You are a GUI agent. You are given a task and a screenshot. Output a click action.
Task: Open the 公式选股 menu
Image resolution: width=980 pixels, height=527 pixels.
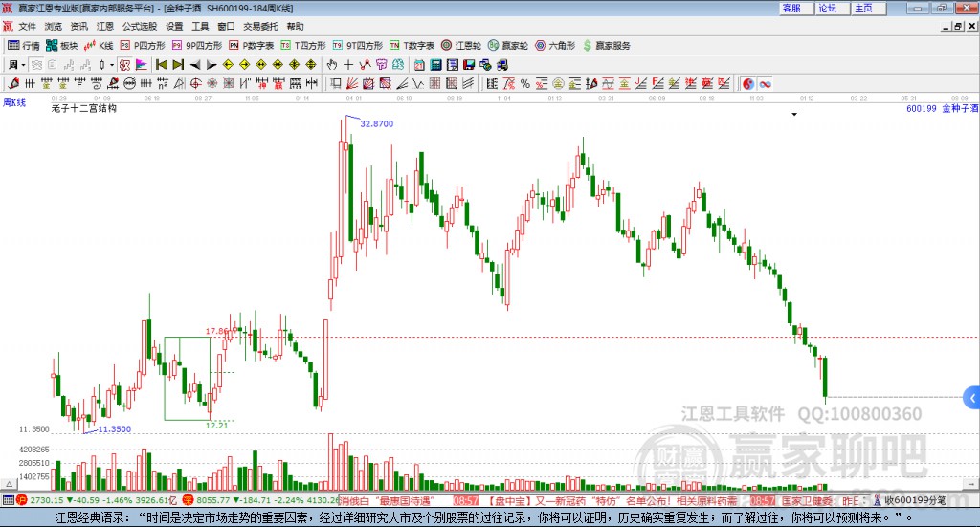[140, 26]
